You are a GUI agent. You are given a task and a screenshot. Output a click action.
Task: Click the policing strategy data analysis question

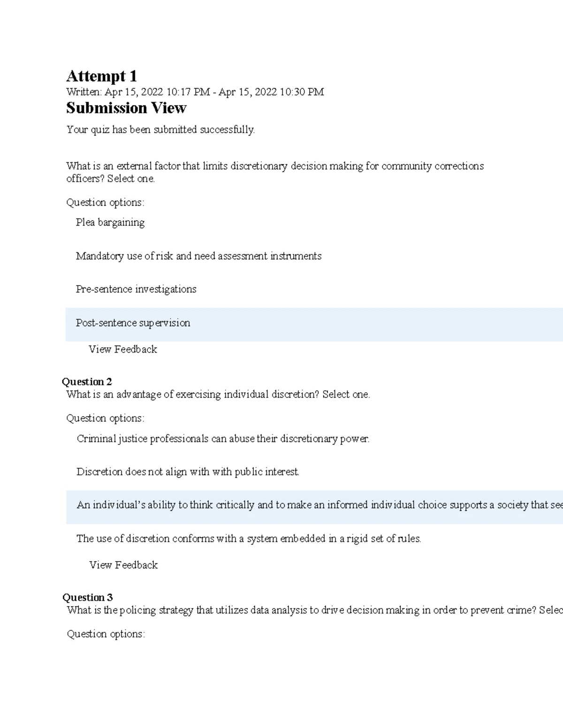click(315, 610)
